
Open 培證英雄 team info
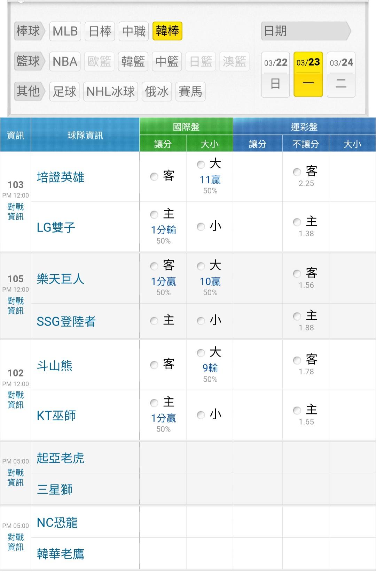61,177
